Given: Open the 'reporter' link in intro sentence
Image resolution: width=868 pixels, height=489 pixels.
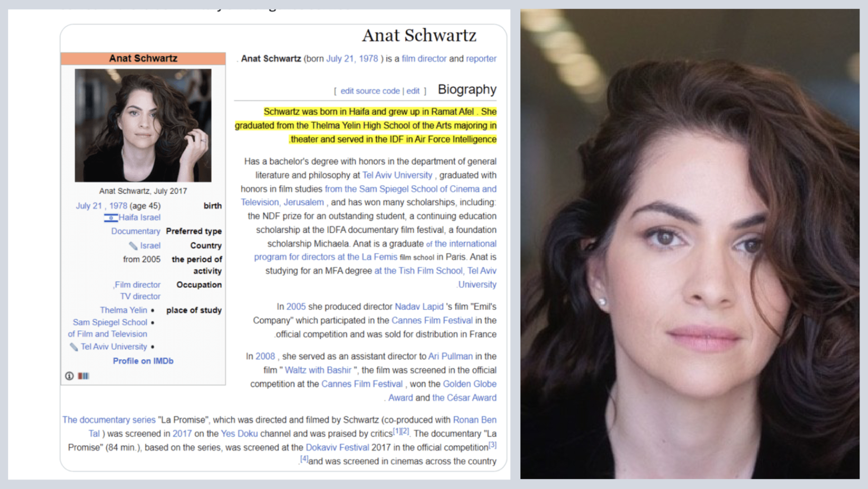Looking at the screenshot, I should (481, 59).
